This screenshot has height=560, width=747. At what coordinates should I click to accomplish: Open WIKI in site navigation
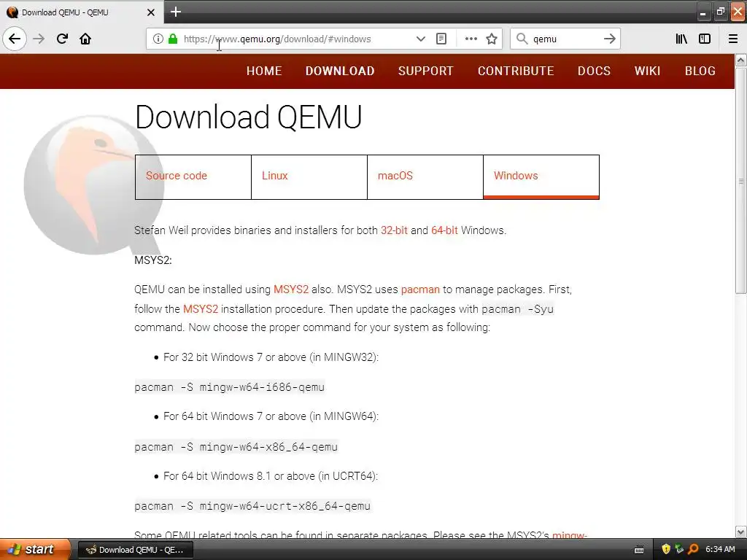[648, 71]
